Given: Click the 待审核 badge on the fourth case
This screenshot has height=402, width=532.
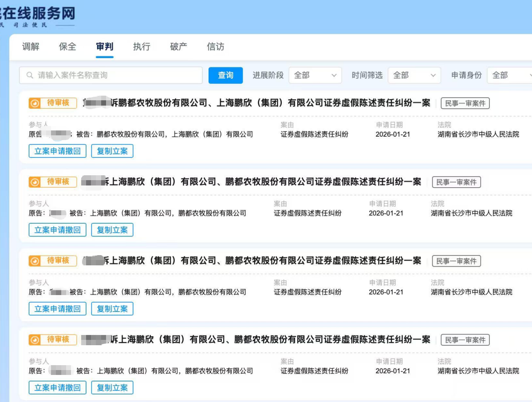Looking at the screenshot, I should tap(53, 339).
